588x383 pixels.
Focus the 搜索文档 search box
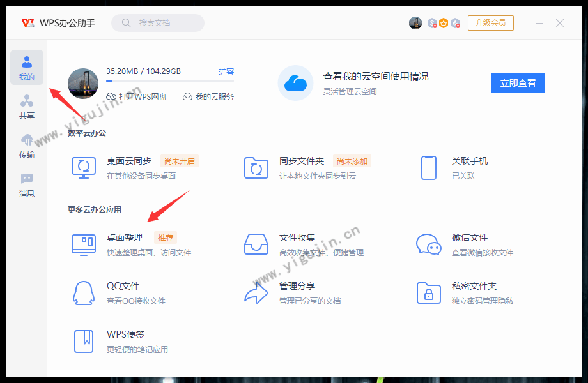pyautogui.click(x=158, y=23)
